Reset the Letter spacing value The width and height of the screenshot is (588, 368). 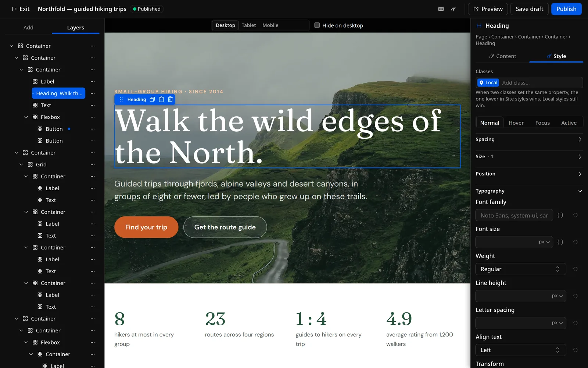coord(575,323)
